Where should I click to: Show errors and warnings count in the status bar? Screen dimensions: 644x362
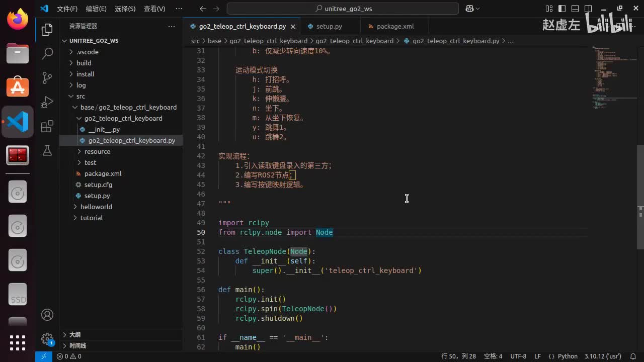click(69, 356)
